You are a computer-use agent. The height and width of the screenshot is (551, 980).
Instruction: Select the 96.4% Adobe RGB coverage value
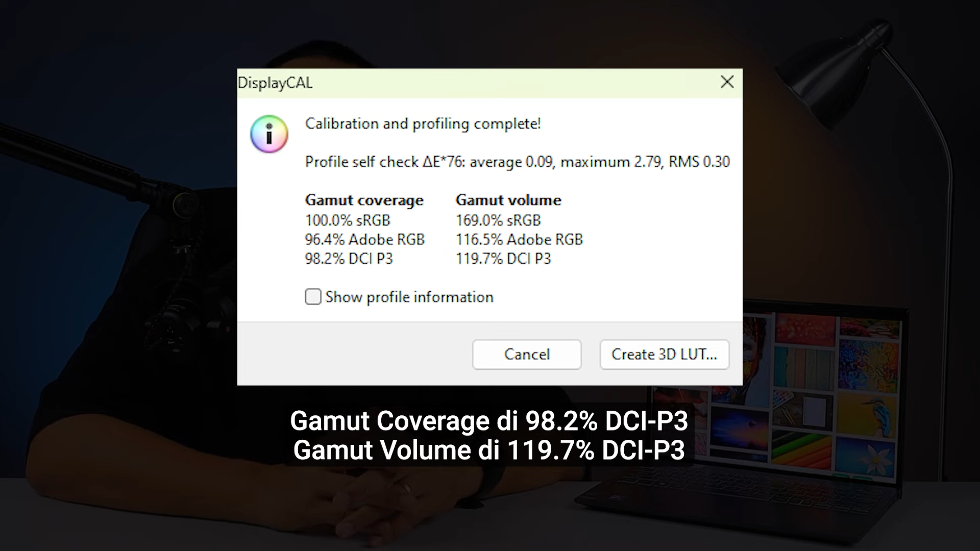coord(364,239)
